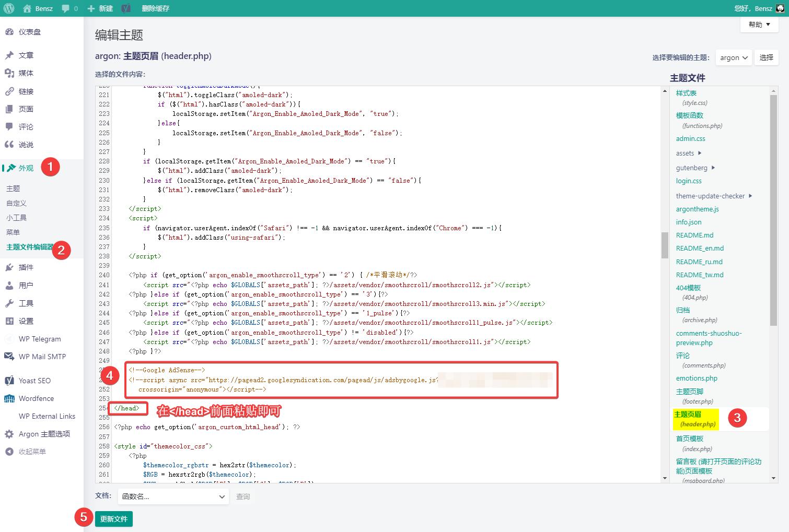The width and height of the screenshot is (789, 532).
Task: Click the 设置 settings icon
Action: click(x=9, y=321)
